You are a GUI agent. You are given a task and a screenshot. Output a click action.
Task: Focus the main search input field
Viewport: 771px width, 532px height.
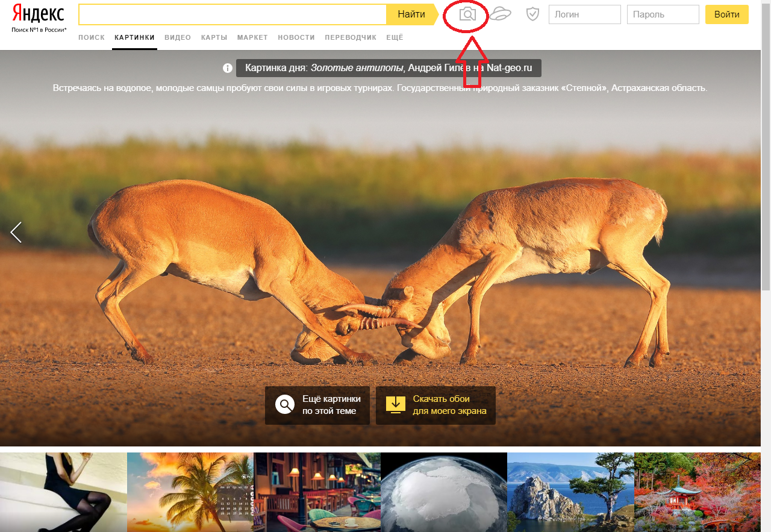[233, 14]
